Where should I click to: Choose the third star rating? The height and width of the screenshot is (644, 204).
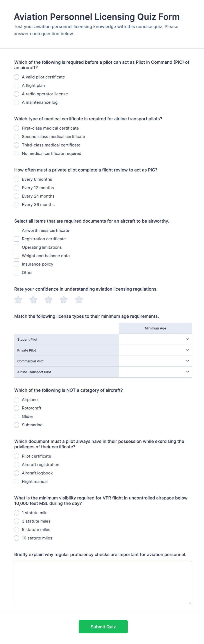(x=48, y=299)
